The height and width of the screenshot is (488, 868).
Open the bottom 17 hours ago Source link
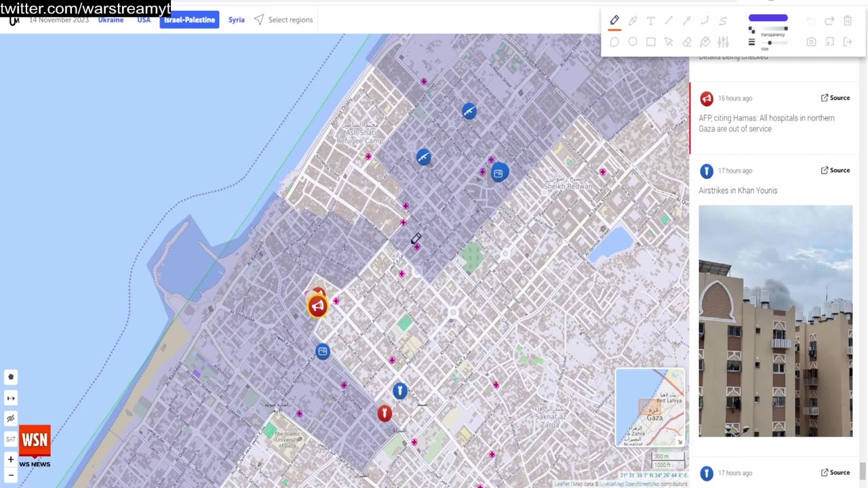[835, 472]
